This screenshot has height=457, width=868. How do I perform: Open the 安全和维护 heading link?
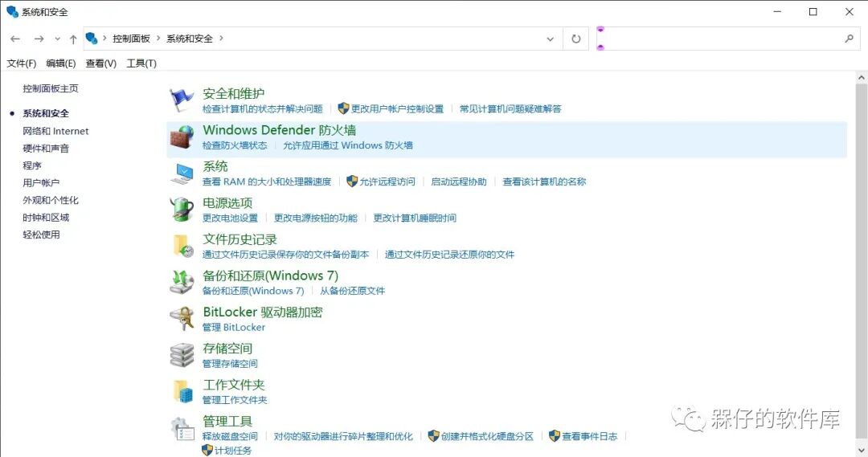[234, 93]
